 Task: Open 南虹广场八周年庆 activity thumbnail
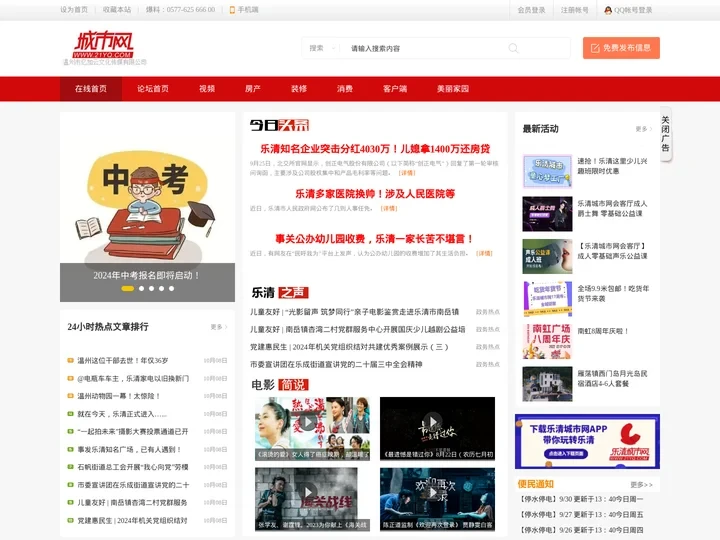(x=547, y=342)
